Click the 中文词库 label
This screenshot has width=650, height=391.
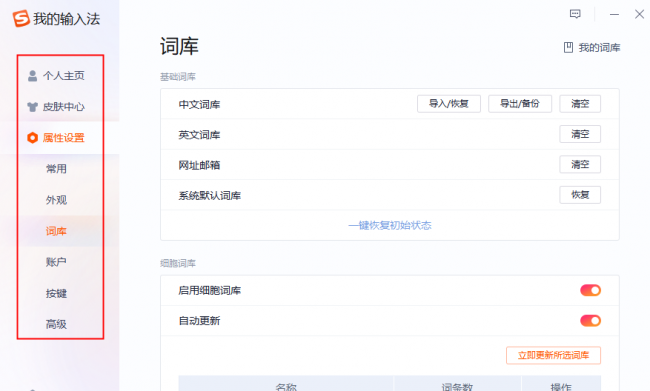(199, 104)
